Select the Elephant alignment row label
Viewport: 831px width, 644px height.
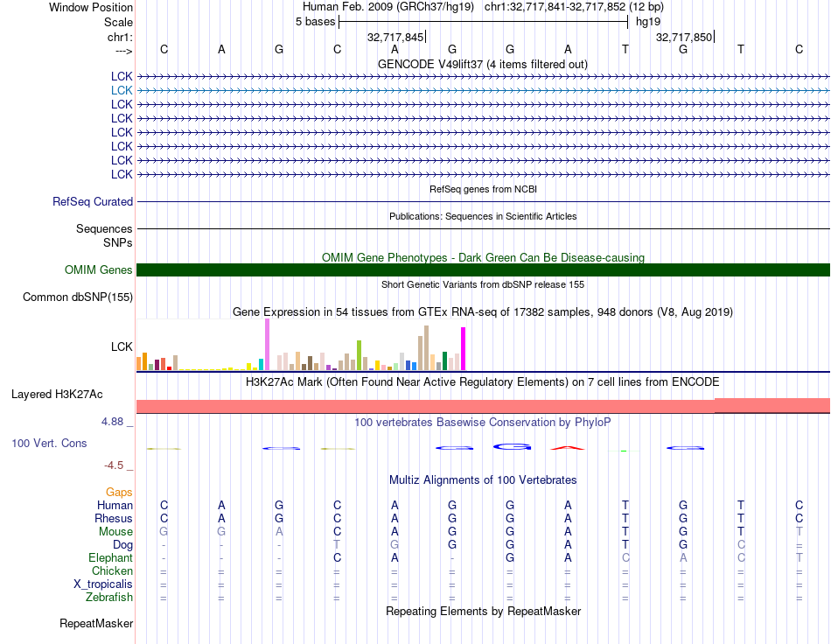coord(110,558)
